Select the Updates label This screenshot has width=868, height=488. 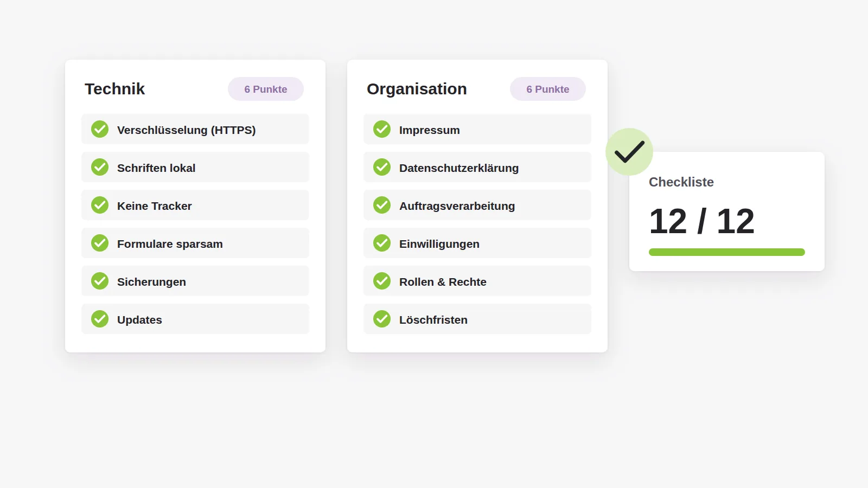coord(139,320)
